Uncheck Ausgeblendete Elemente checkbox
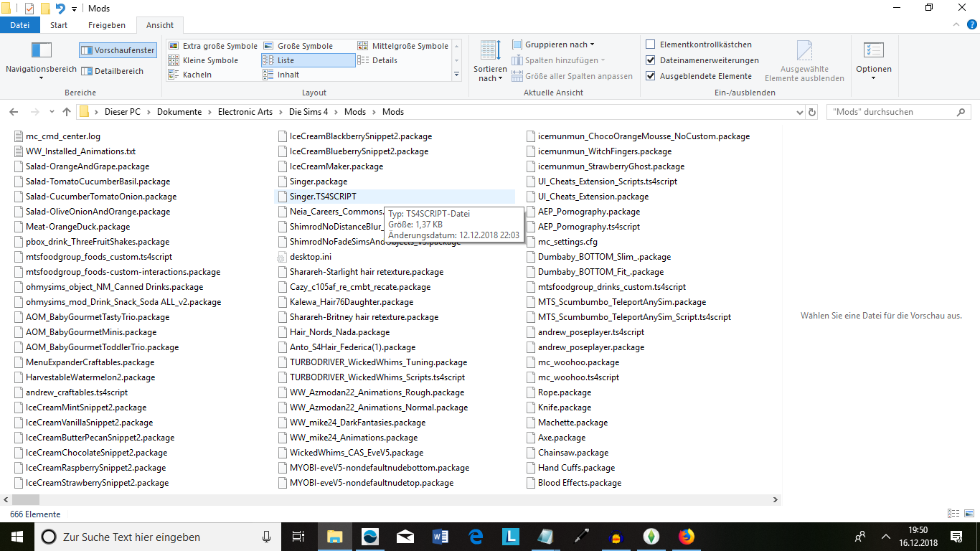980x551 pixels. tap(651, 76)
